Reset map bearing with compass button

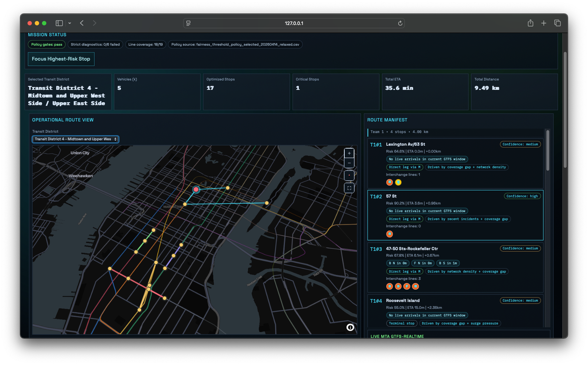click(x=349, y=176)
